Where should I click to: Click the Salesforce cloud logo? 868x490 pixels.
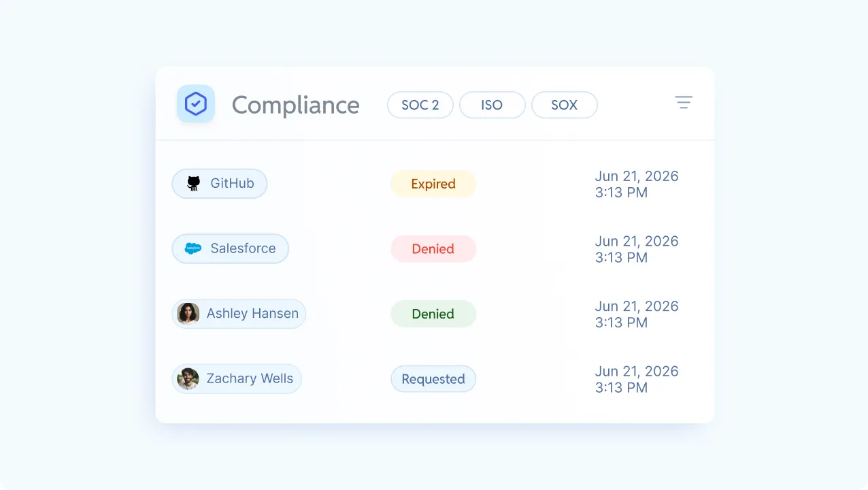(x=193, y=248)
